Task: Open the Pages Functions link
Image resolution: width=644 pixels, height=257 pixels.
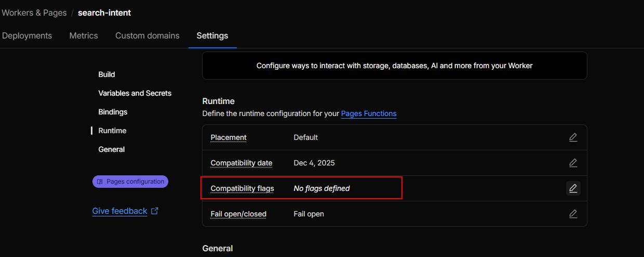Action: click(369, 113)
